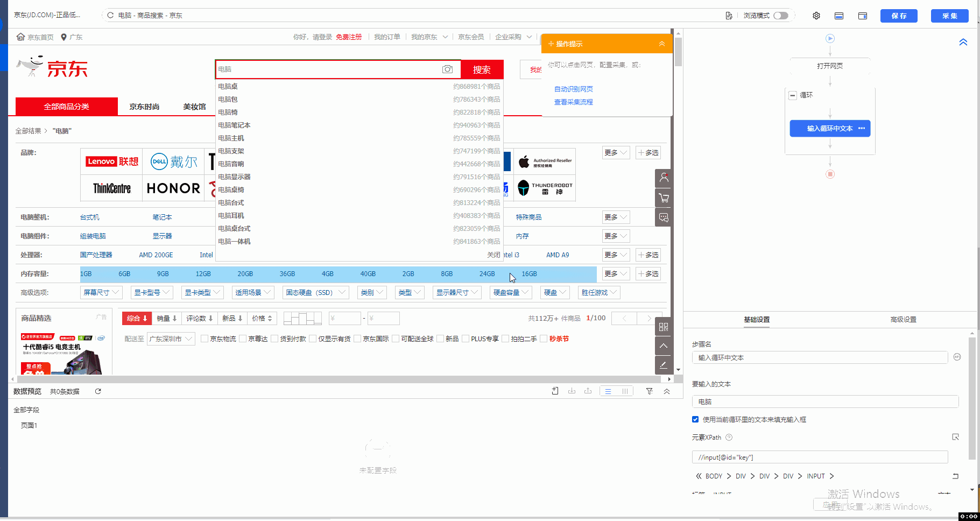Click the export-up icon in data preview toolbar
Screen dimensions: 980x521
pos(588,391)
